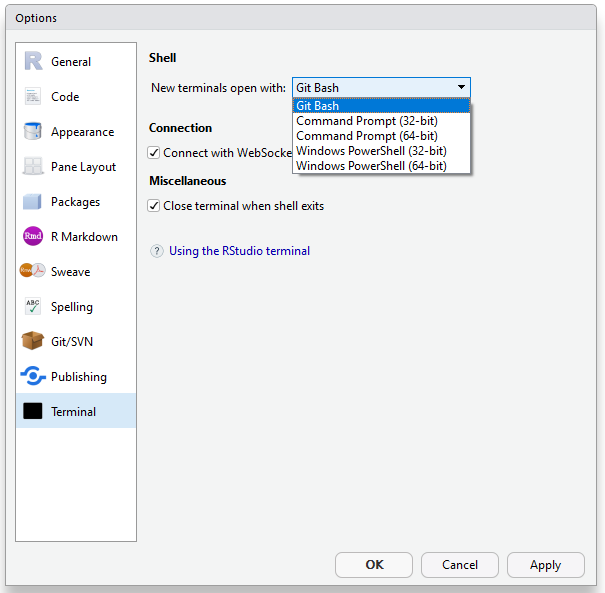Open the Appearance icon in sidebar

[33, 132]
